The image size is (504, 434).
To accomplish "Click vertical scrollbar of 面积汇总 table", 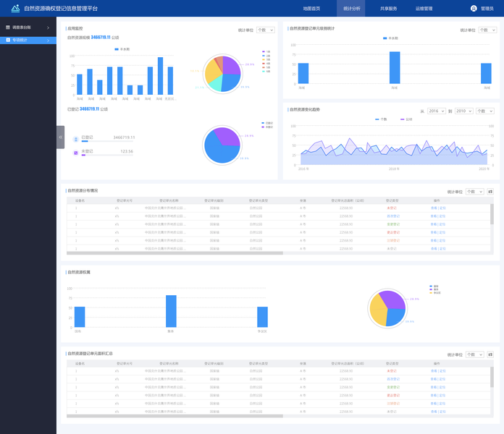I will point(492,377).
